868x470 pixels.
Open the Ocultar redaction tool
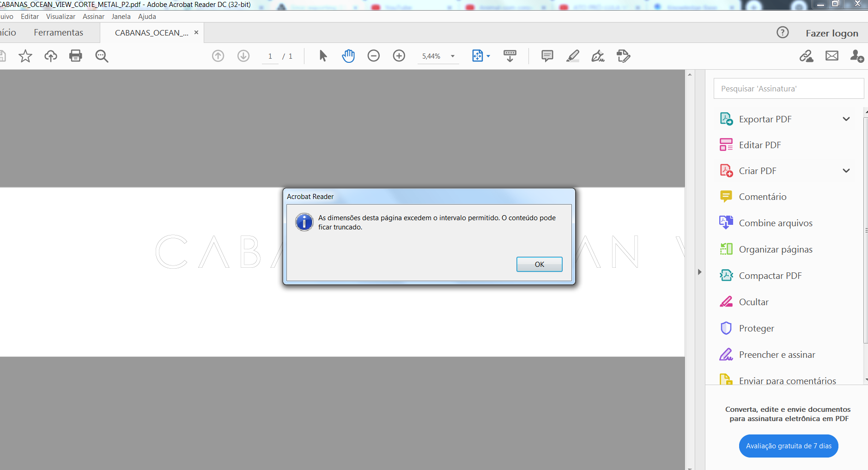(x=754, y=302)
